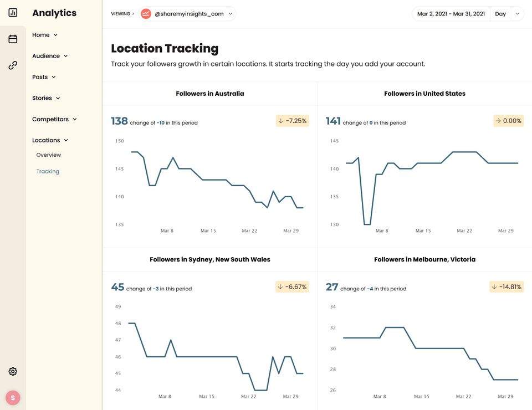
Task: Expand the Audience menu section
Action: [x=50, y=56]
